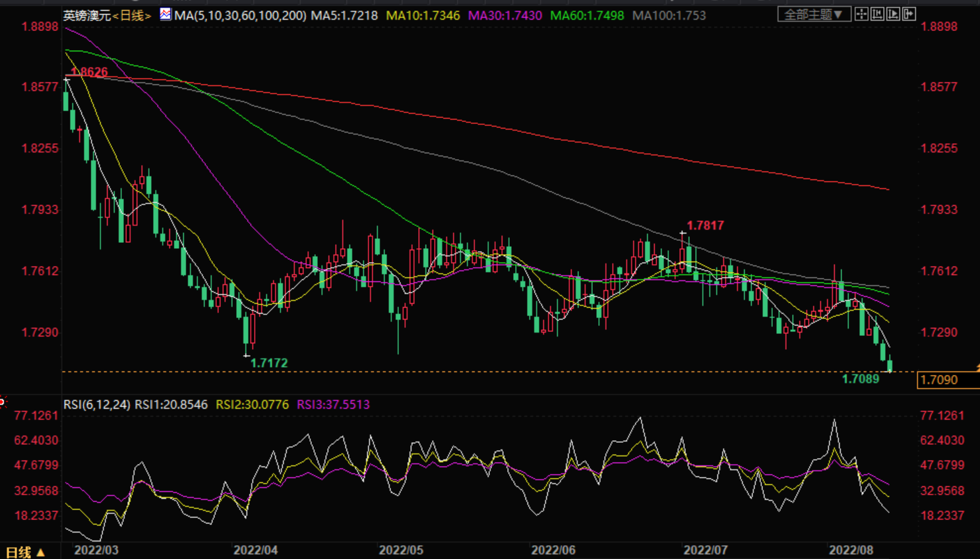Image resolution: width=980 pixels, height=559 pixels.
Task: Click 77.1261 on the left RSI axis
Action: (x=37, y=415)
